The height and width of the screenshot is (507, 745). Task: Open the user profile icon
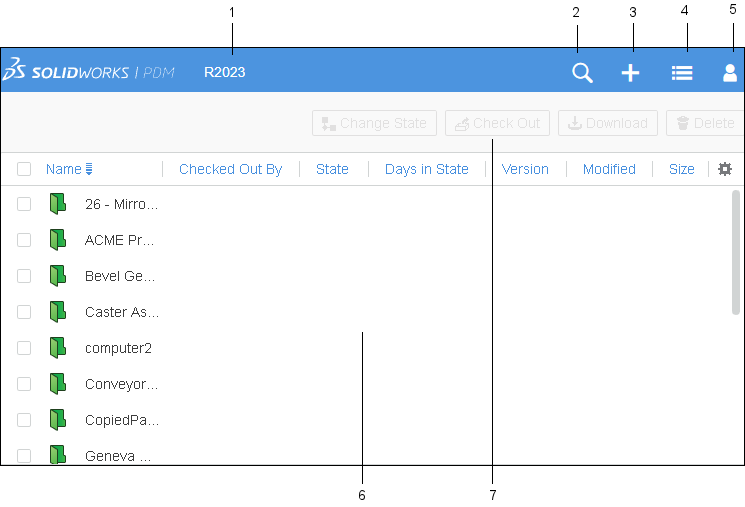pyautogui.click(x=730, y=73)
